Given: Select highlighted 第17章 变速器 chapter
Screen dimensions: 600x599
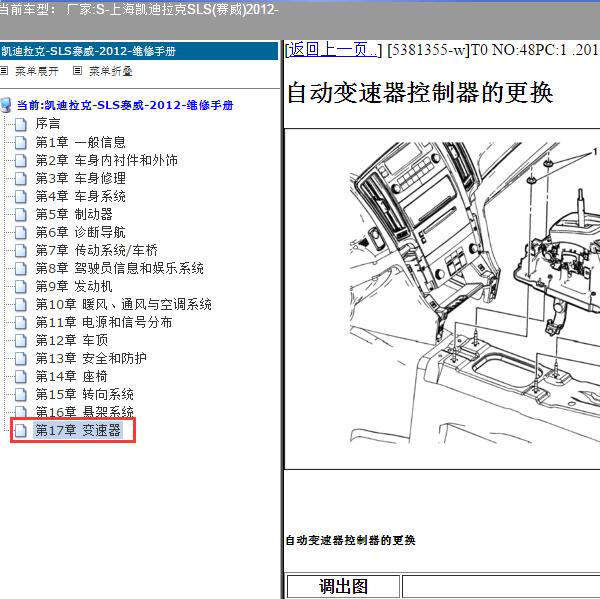Looking at the screenshot, I should pos(78,430).
